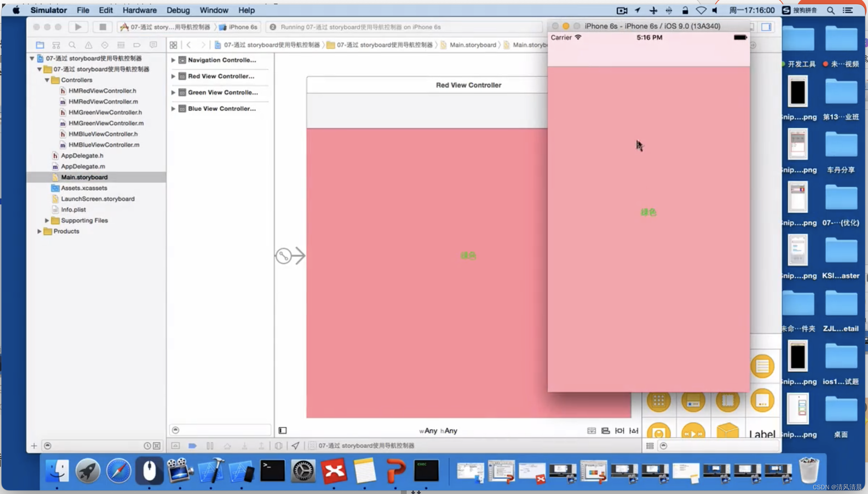Viewport: 868px width, 494px height.
Task: Select HMRedViewController.h in navigator
Action: pos(101,90)
